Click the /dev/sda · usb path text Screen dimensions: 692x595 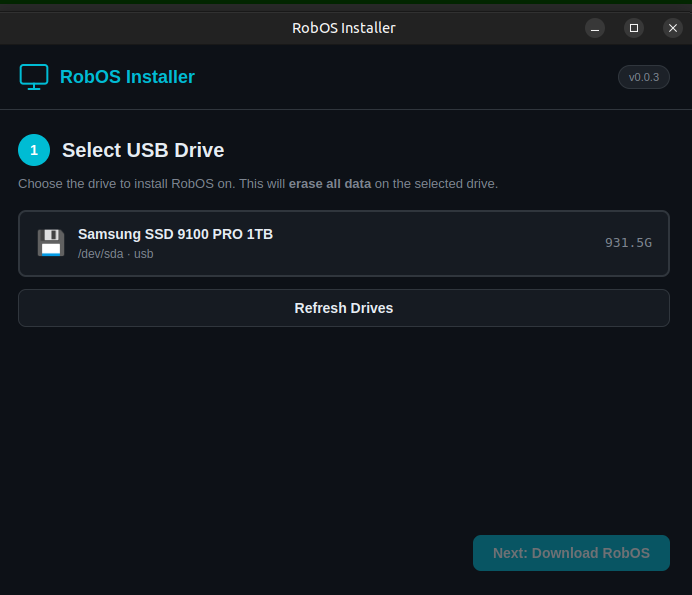(x=116, y=254)
